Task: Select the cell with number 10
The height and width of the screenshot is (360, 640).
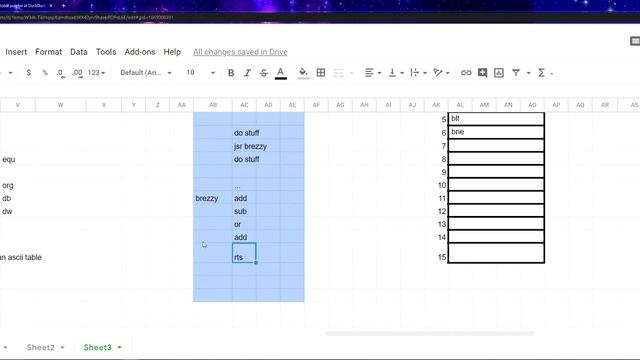Action: [436, 185]
